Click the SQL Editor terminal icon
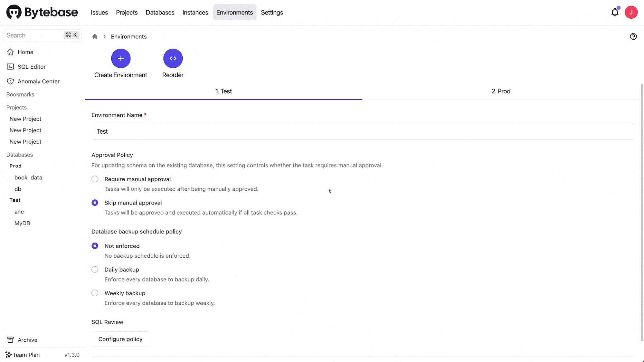The image size is (644, 362). click(x=10, y=67)
